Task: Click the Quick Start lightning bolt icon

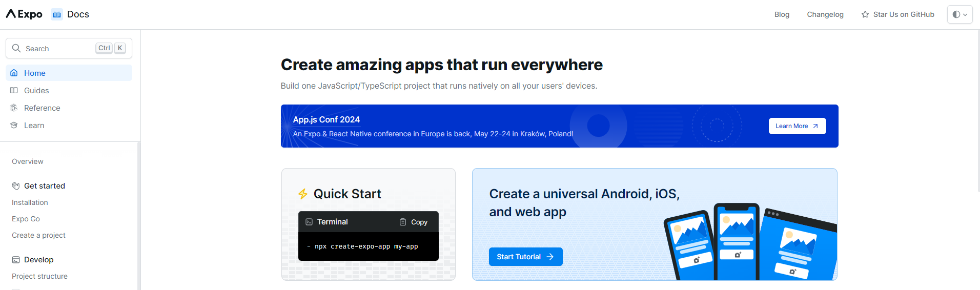Action: 303,194
